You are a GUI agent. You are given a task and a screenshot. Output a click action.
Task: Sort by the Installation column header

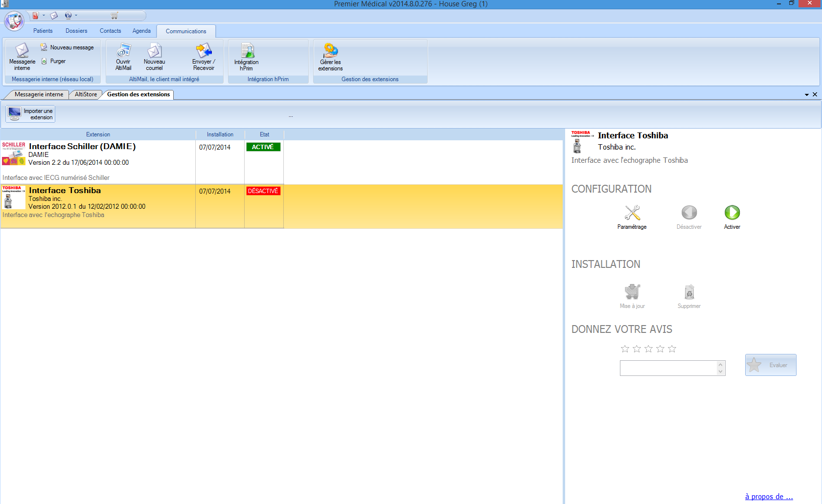click(x=220, y=134)
